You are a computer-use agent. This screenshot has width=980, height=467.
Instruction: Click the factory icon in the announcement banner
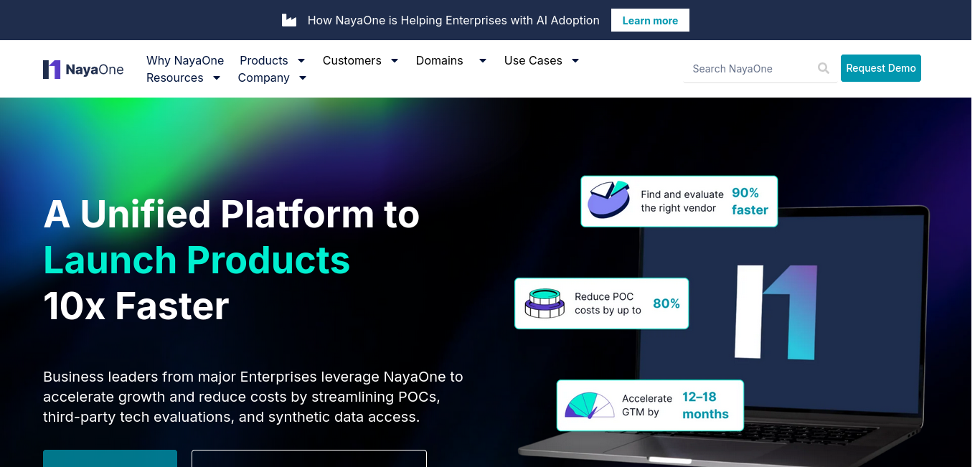tap(289, 20)
